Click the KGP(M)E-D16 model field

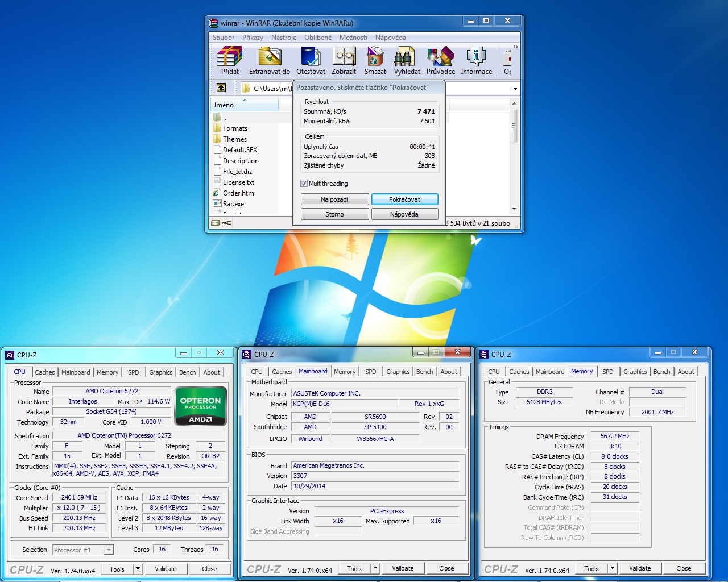click(344, 404)
